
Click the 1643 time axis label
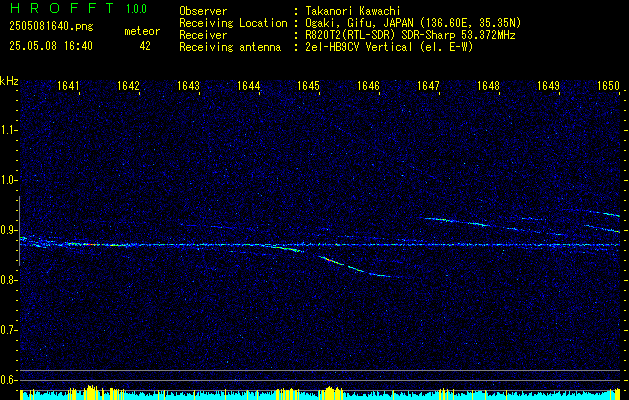[189, 85]
